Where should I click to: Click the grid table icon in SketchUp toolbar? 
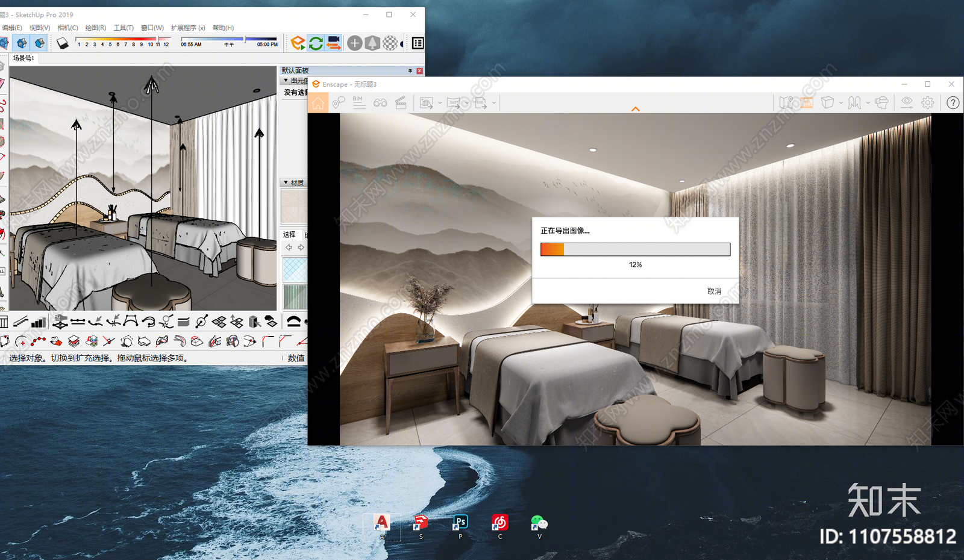point(418,43)
